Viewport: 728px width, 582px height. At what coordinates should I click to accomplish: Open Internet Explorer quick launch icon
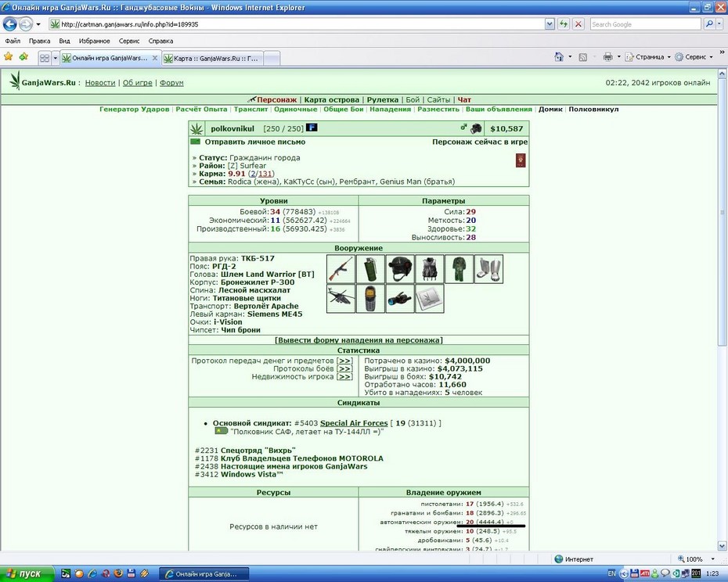click(92, 573)
